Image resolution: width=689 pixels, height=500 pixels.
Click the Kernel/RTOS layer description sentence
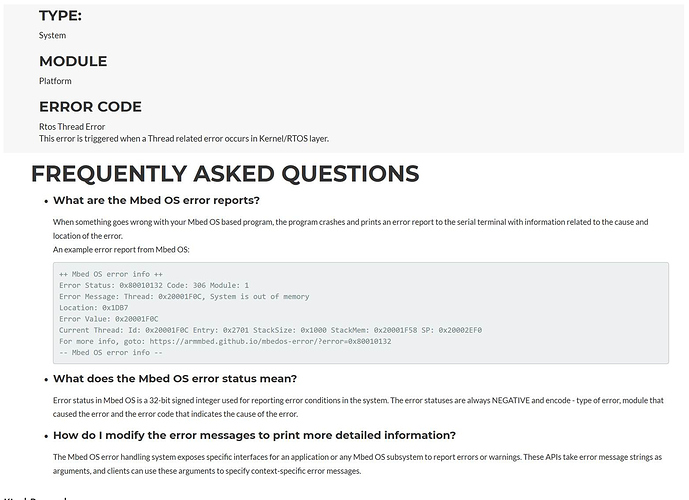(184, 138)
